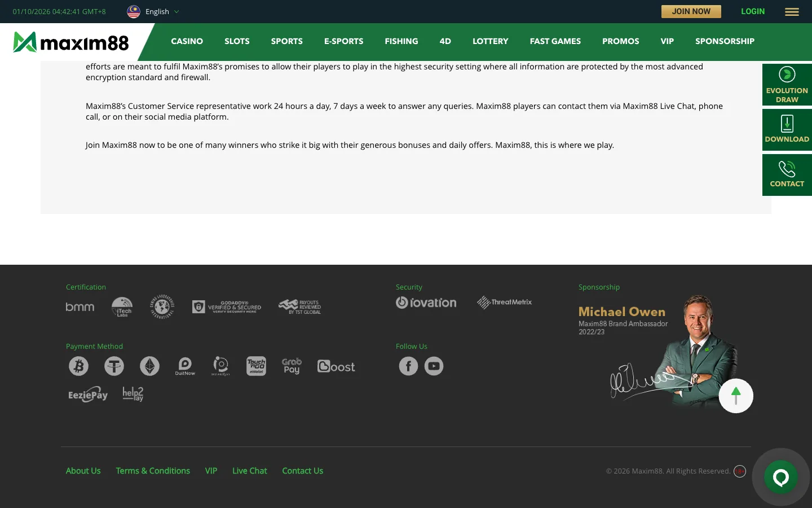Screen dimensions: 812x508
Task: Open the Lottery menu
Action: pyautogui.click(x=491, y=41)
